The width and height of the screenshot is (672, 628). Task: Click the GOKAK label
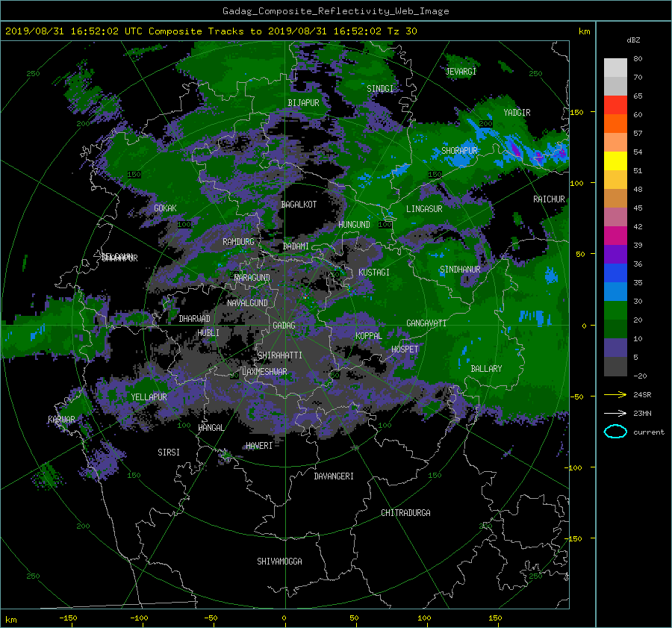[165, 208]
